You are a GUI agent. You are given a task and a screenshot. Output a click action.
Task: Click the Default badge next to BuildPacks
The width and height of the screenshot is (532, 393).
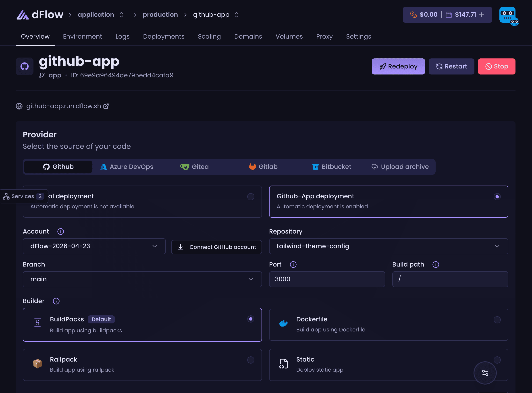(101, 319)
